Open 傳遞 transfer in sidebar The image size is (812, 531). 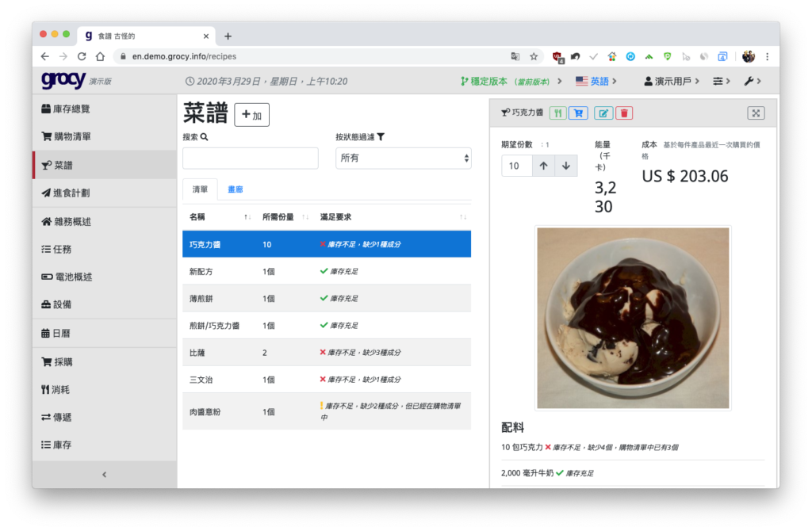tap(105, 417)
